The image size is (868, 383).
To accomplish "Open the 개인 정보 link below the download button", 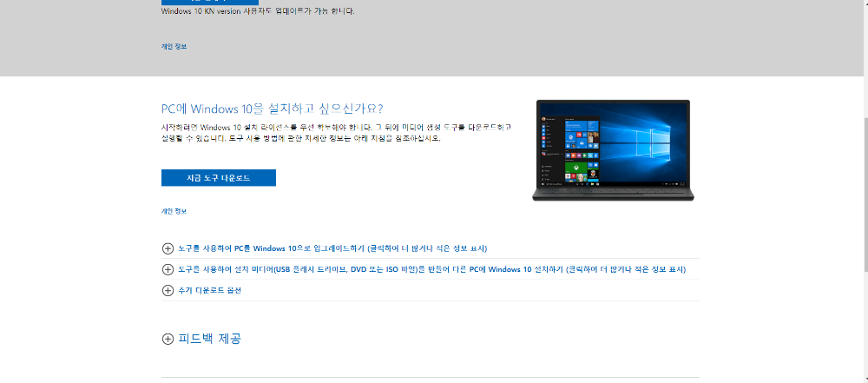I will coord(174,211).
